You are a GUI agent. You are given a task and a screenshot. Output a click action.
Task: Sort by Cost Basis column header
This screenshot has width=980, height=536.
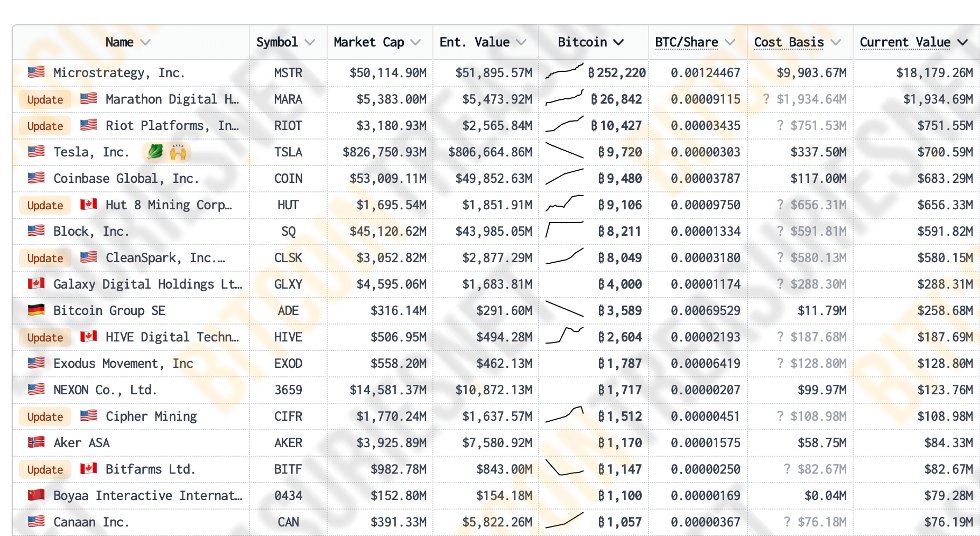797,42
